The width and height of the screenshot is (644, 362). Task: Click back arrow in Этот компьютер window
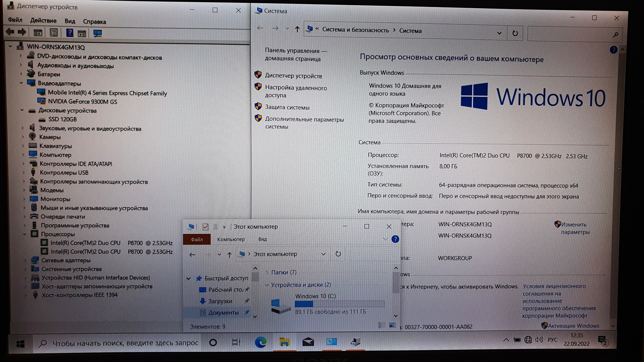[192, 255]
